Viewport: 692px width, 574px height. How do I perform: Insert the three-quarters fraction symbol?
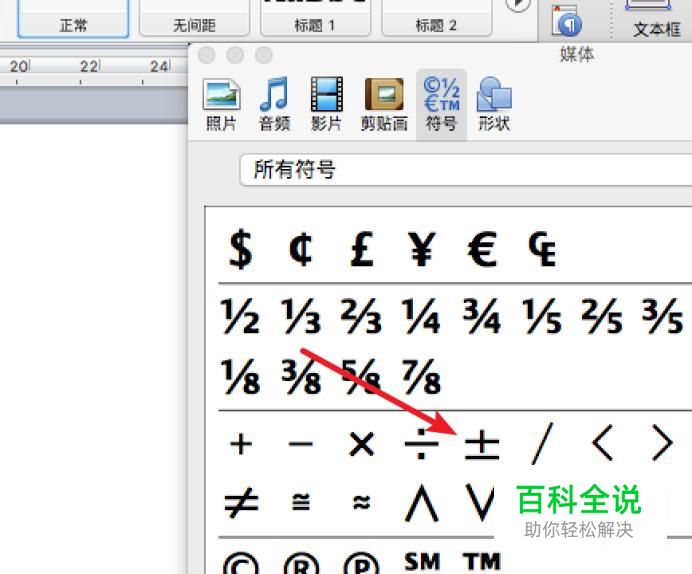point(482,316)
